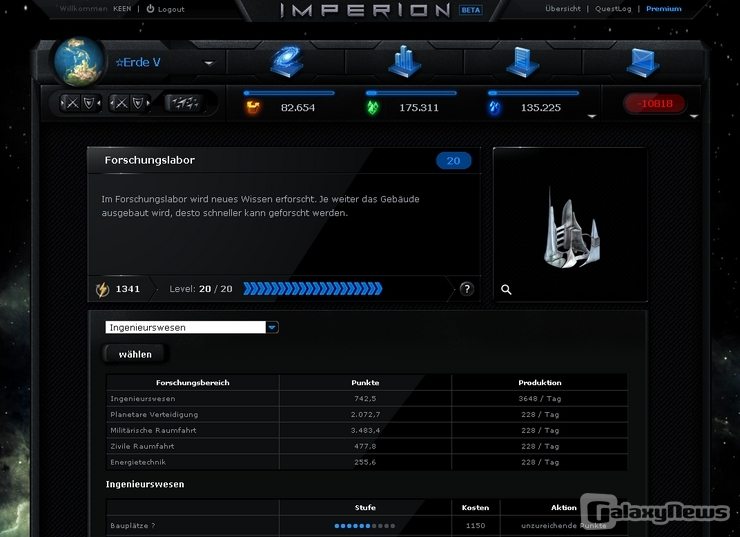Open the Übersicht menu link
The image size is (740, 537).
tap(563, 9)
